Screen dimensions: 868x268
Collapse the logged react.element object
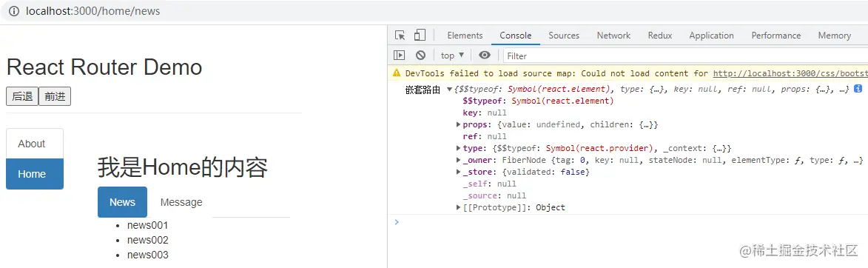point(449,89)
